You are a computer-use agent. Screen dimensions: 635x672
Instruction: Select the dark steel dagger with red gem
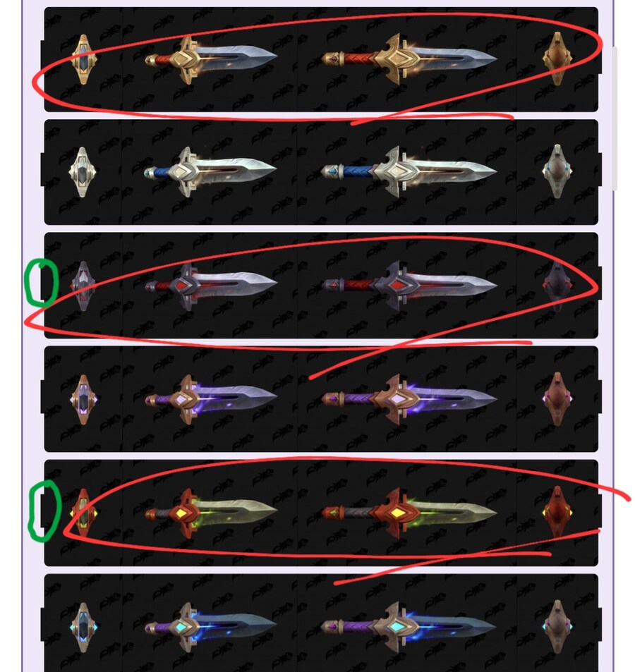pyautogui.click(x=211, y=286)
